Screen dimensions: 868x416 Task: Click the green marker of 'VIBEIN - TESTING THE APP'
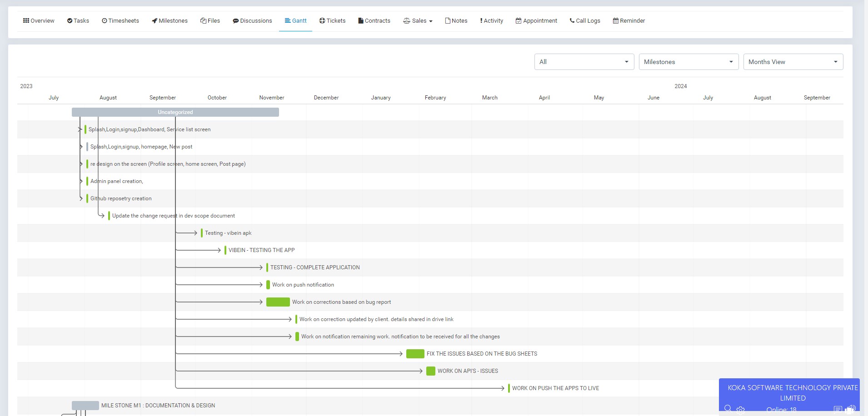tap(225, 250)
